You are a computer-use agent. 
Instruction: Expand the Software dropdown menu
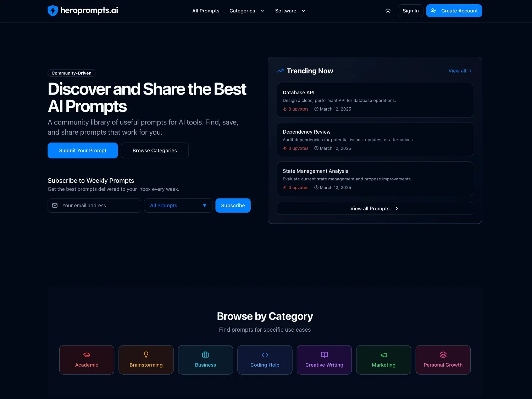[x=290, y=11]
